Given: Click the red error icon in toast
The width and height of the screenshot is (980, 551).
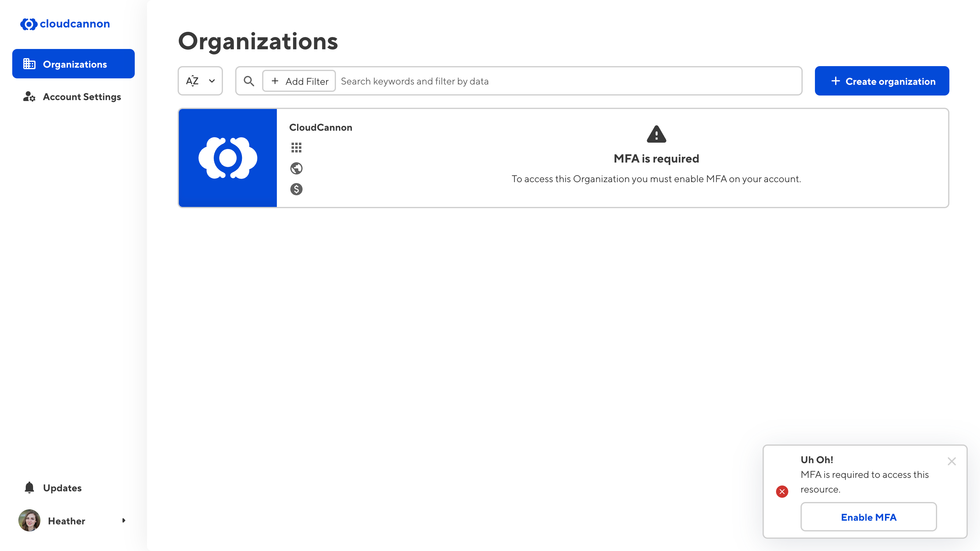Looking at the screenshot, I should pos(783,491).
